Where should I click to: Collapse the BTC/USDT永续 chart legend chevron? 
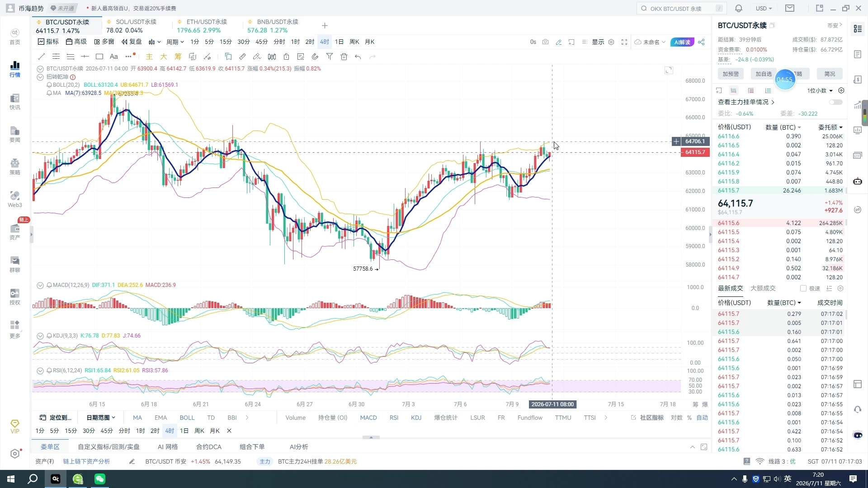tap(40, 69)
